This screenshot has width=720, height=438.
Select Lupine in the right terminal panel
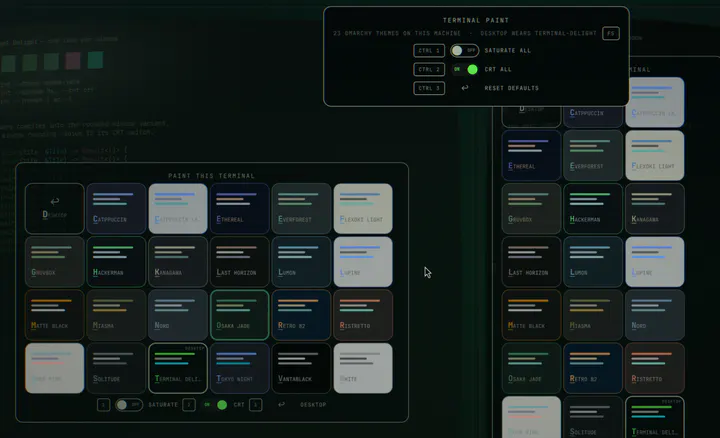tap(655, 262)
